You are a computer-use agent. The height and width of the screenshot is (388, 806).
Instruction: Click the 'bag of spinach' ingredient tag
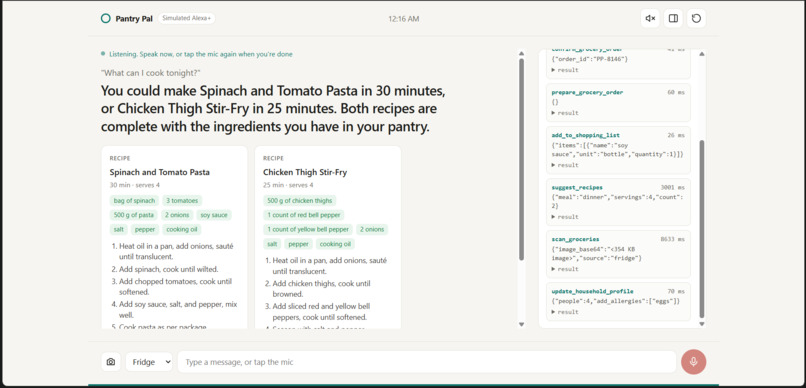(134, 200)
